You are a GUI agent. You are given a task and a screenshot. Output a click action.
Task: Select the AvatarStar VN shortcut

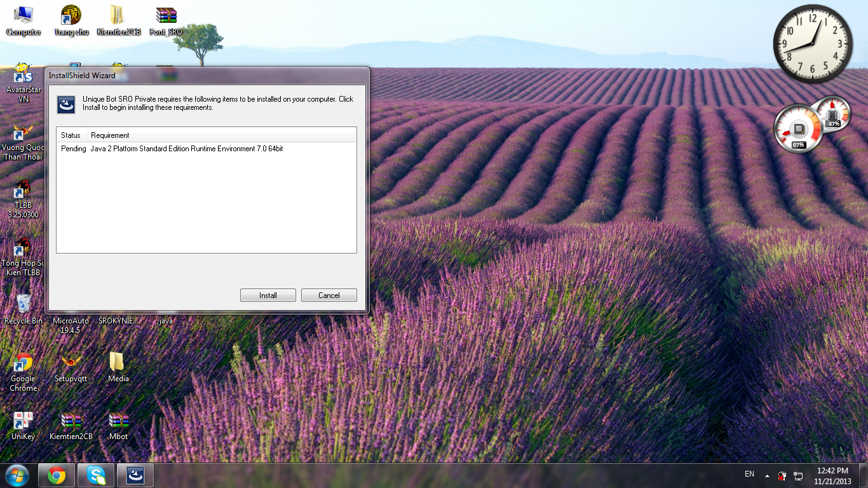point(24,83)
